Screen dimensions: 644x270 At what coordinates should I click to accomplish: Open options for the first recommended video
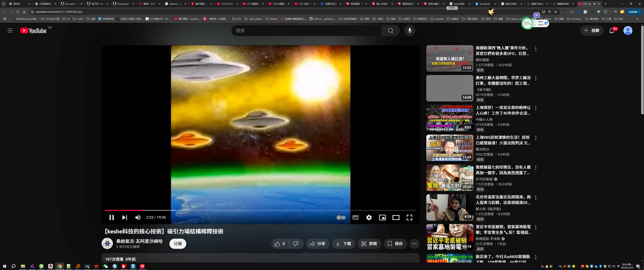pyautogui.click(x=535, y=49)
